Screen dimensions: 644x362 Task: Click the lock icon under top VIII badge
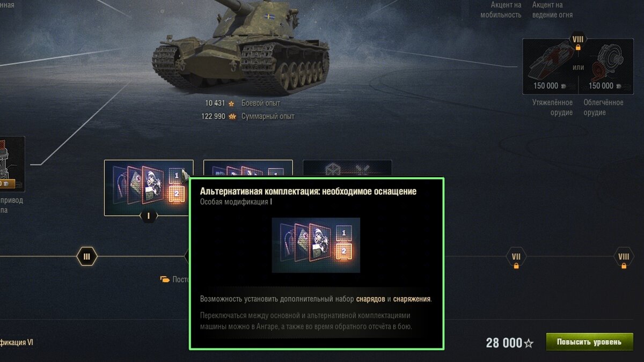point(578,48)
